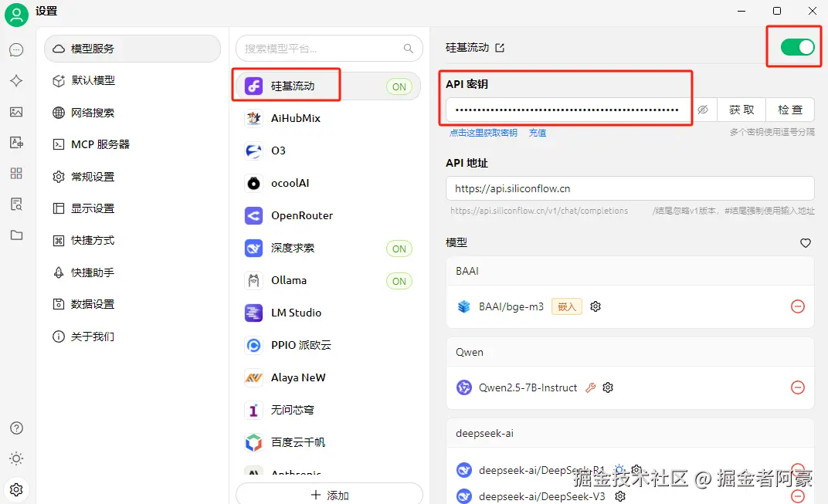Open 关于我们 page

[x=132, y=337]
